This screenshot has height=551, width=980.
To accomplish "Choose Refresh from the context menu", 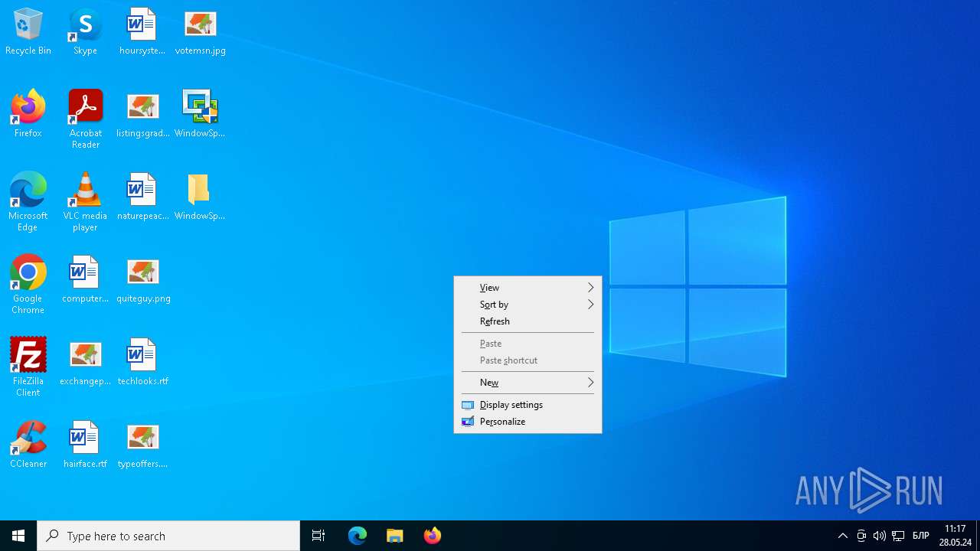I will (x=528, y=321).
